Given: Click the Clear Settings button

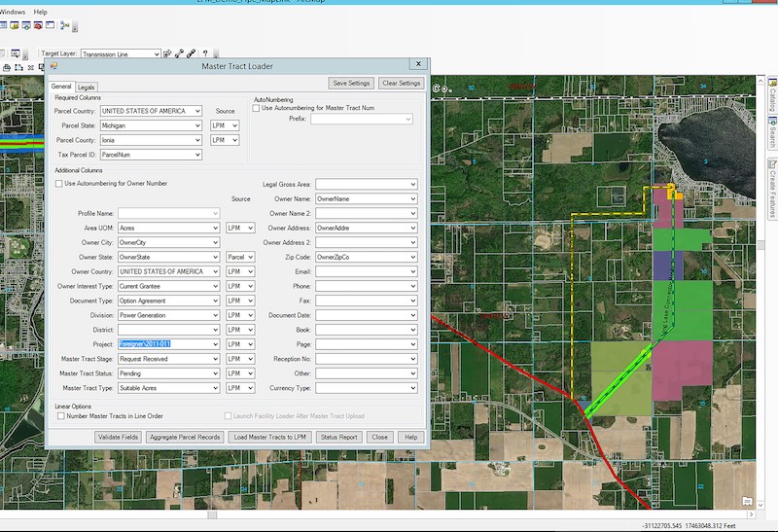Looking at the screenshot, I should tap(402, 83).
